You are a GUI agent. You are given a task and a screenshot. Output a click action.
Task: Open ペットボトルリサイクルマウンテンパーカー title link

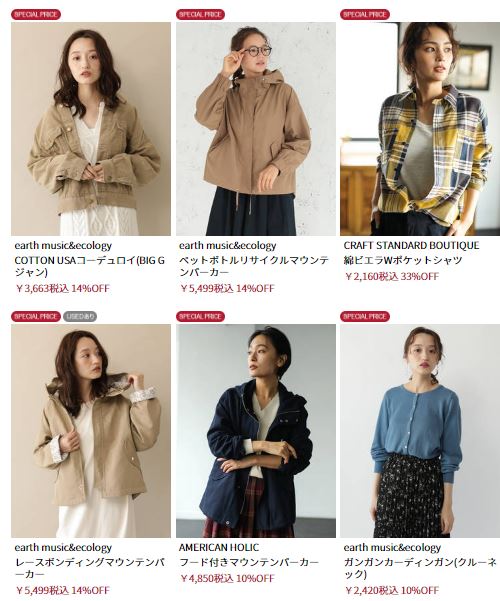pos(254,266)
